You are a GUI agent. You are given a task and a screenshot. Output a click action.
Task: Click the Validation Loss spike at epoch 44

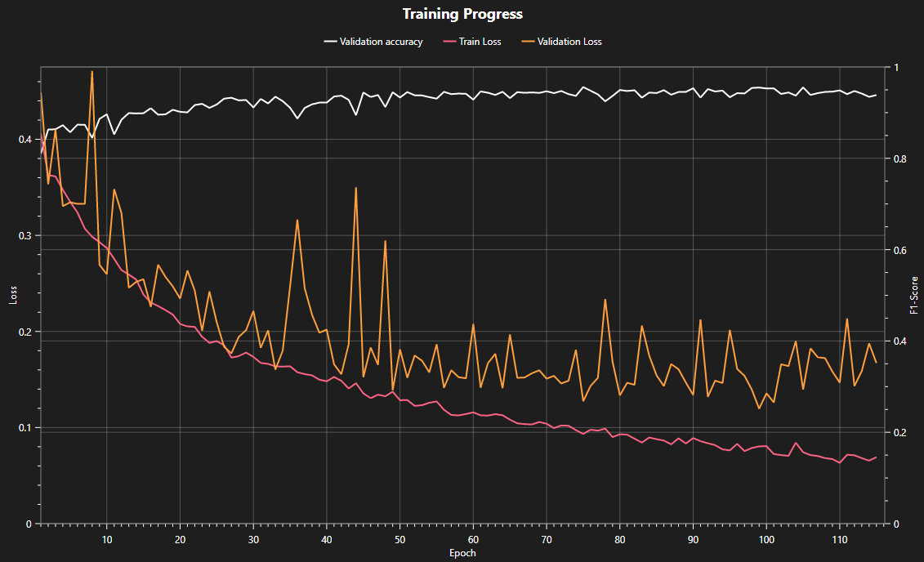click(355, 189)
